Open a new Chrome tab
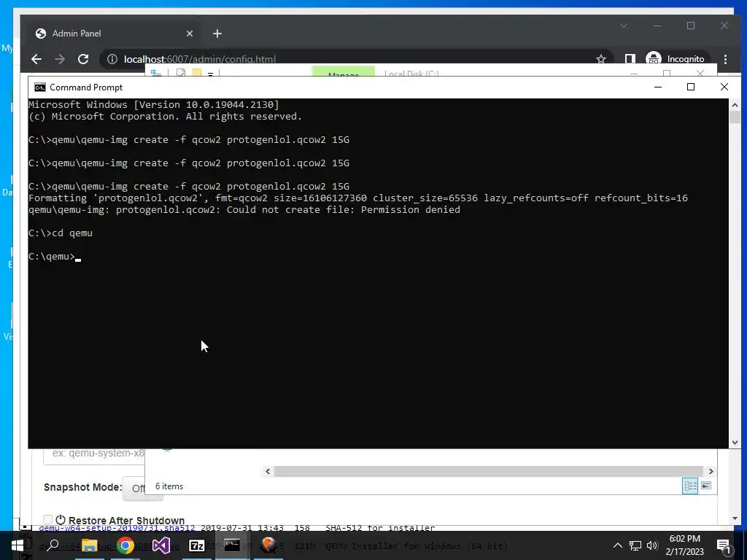This screenshot has height=560, width=747. pyautogui.click(x=217, y=34)
